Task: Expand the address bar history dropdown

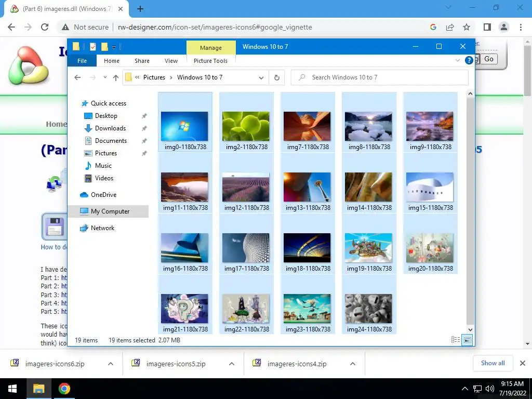Action: point(261,78)
